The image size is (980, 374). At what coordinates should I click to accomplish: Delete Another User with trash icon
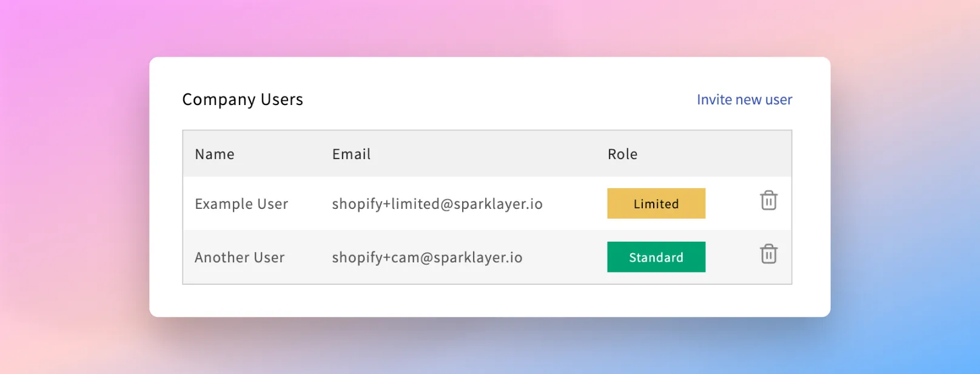(x=768, y=254)
